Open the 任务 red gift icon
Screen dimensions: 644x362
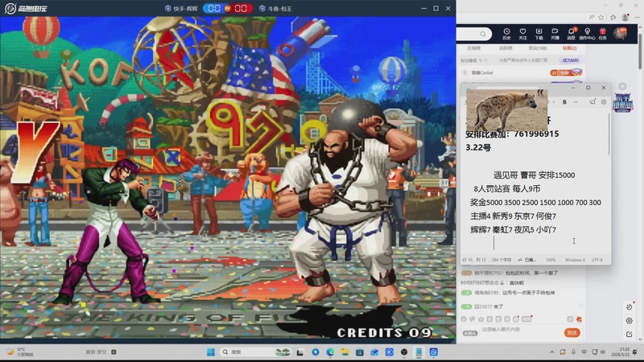(x=602, y=34)
